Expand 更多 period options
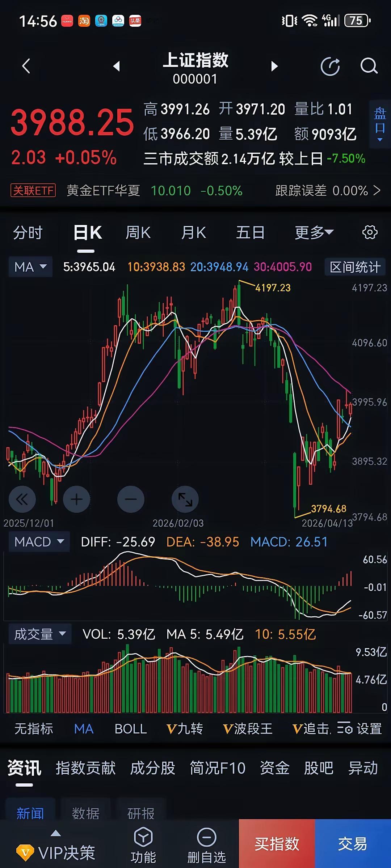391x868 pixels. coord(314,233)
